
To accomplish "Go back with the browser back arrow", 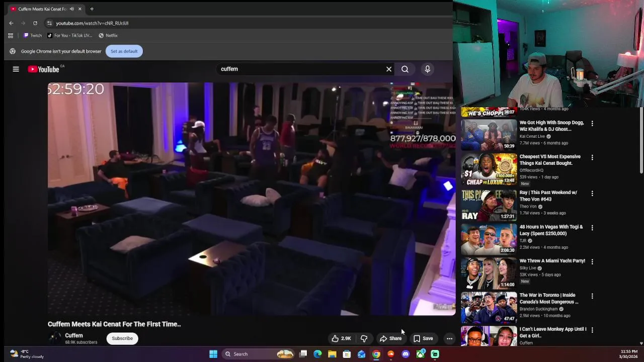I will (11, 23).
